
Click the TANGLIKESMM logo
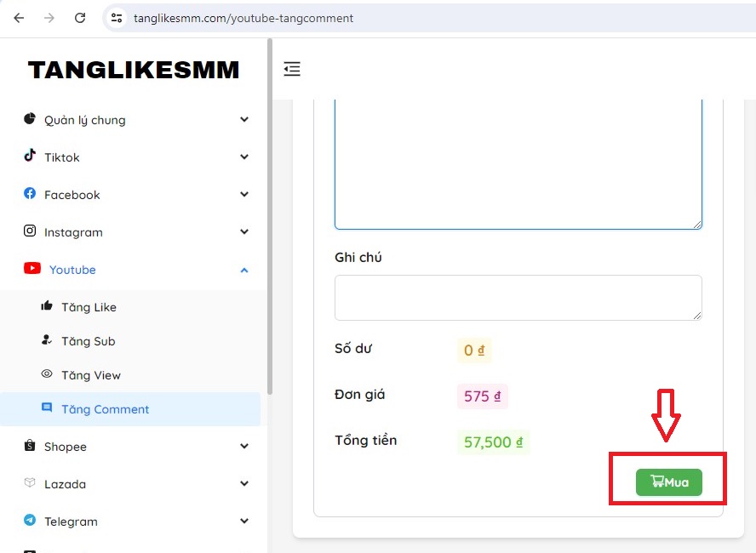pyautogui.click(x=134, y=70)
